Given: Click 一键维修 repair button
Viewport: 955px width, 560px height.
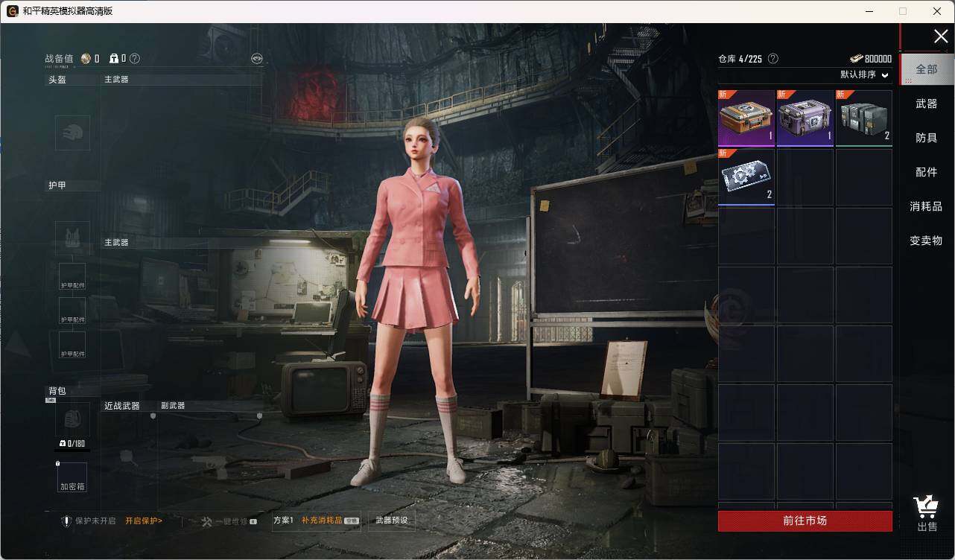Looking at the screenshot, I should (x=229, y=521).
